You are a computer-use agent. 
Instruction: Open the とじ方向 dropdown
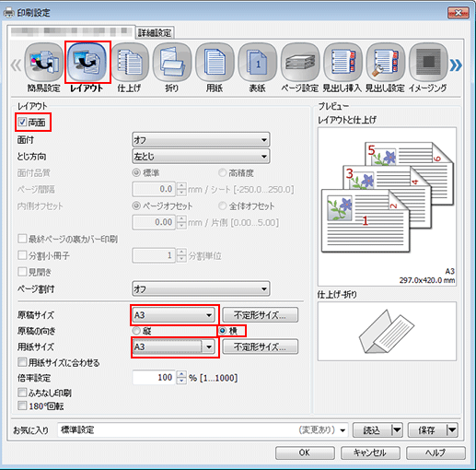coord(201,157)
